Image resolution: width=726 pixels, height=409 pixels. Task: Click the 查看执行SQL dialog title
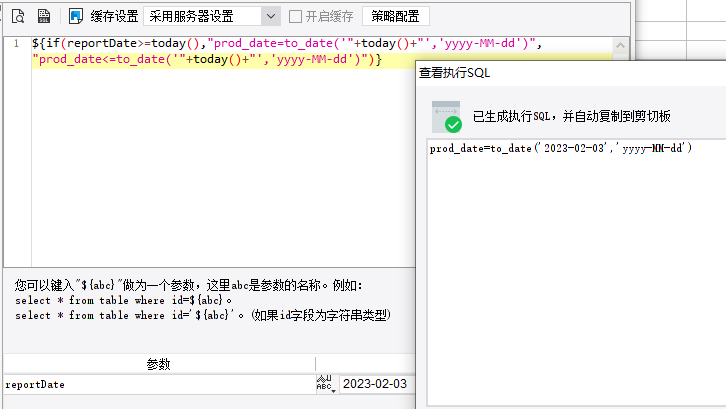pos(454,73)
